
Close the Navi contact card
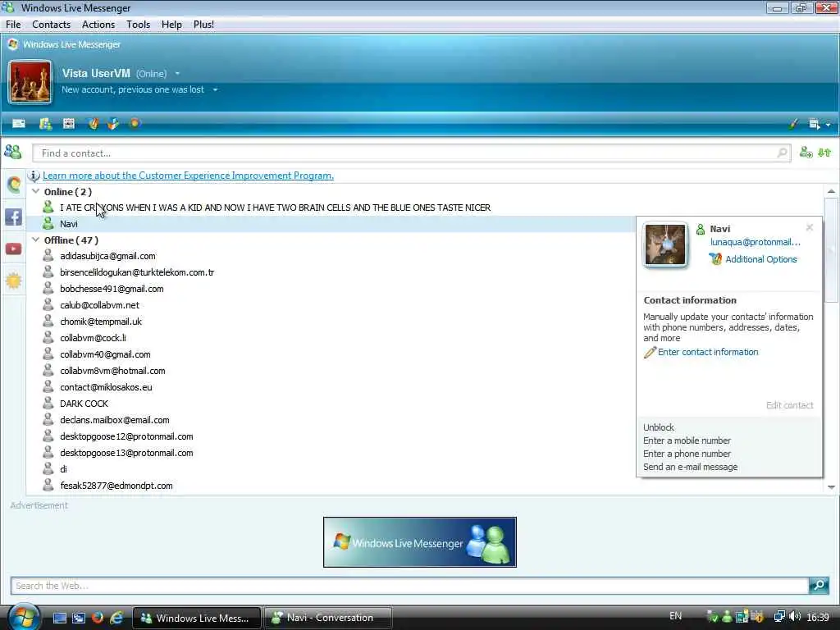pyautogui.click(x=810, y=228)
